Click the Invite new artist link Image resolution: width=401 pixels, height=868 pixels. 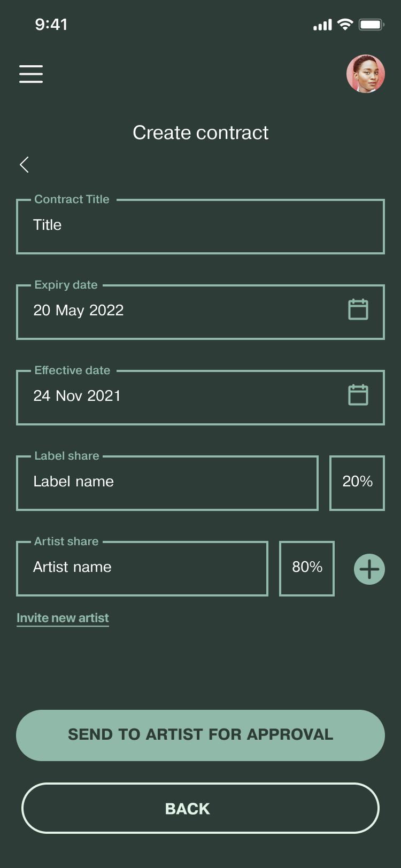click(63, 618)
